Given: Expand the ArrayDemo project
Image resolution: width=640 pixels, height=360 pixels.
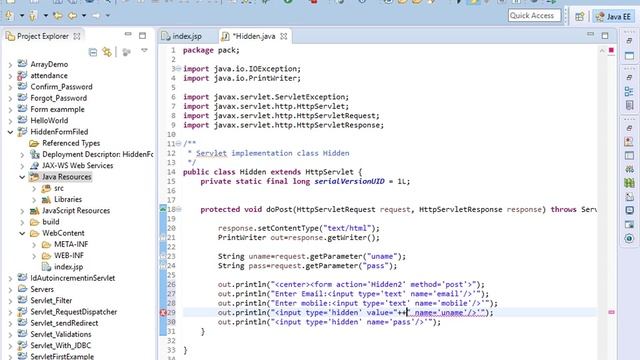Looking at the screenshot, I should (x=10, y=64).
